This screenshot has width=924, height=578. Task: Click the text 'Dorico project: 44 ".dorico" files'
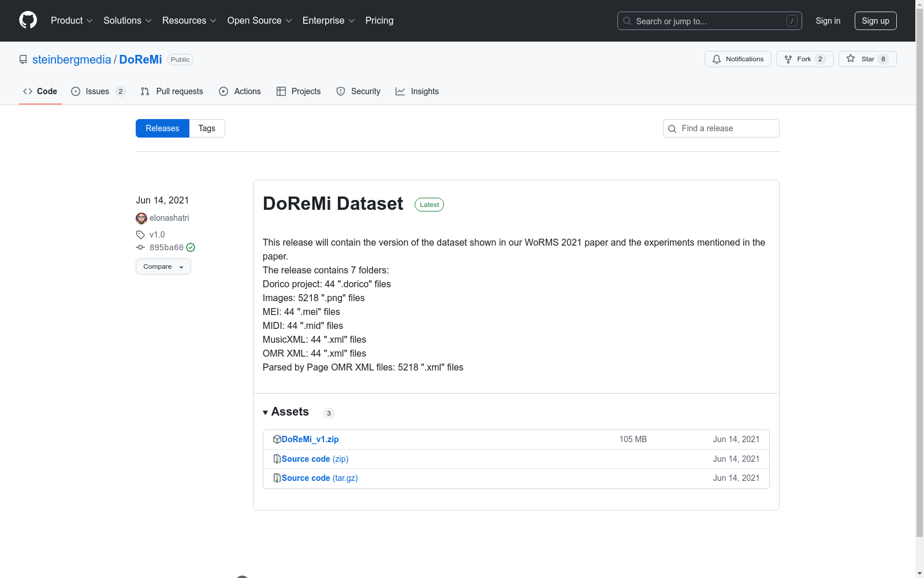[327, 284]
